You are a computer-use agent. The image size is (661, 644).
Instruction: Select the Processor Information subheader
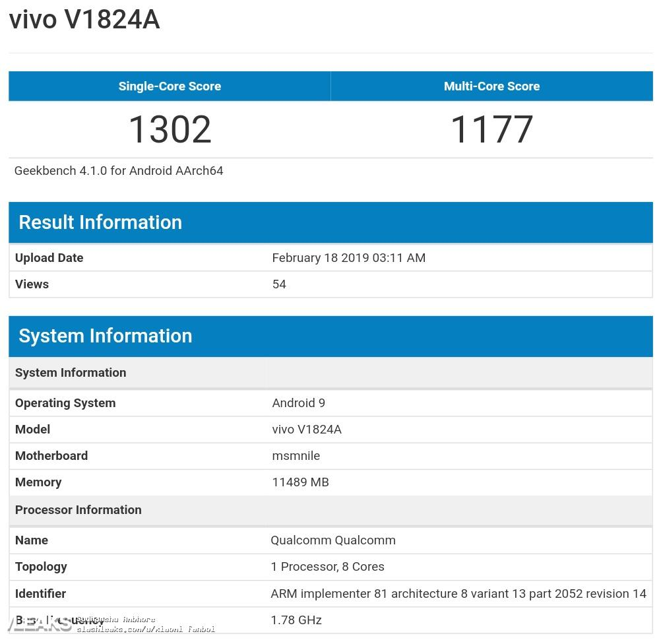point(331,510)
